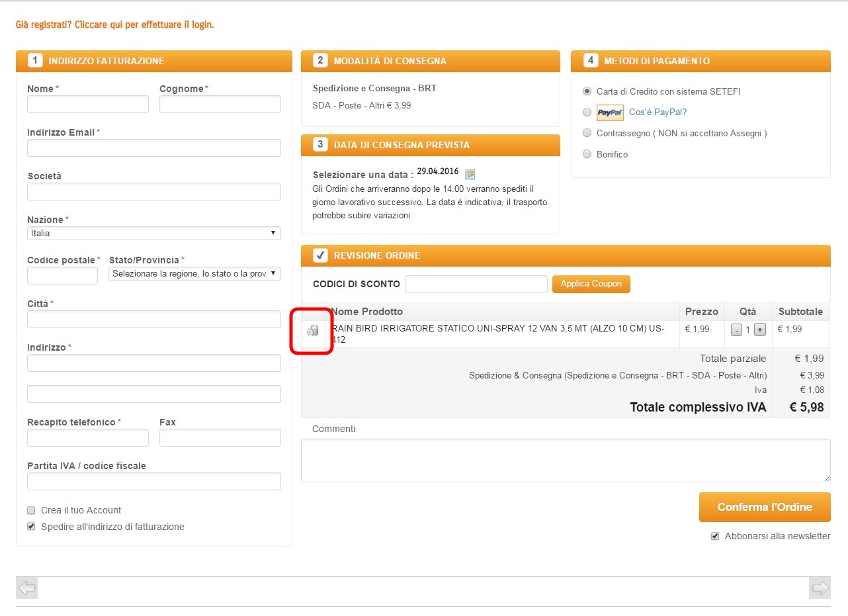Select Carta di Credito SETEFI payment

tap(587, 91)
